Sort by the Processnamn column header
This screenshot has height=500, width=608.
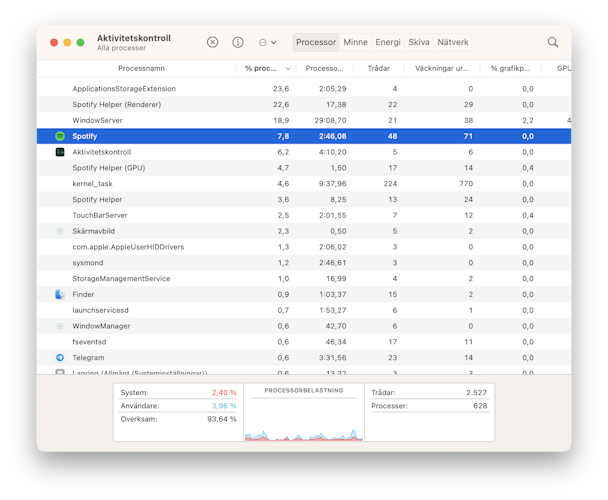[x=141, y=68]
